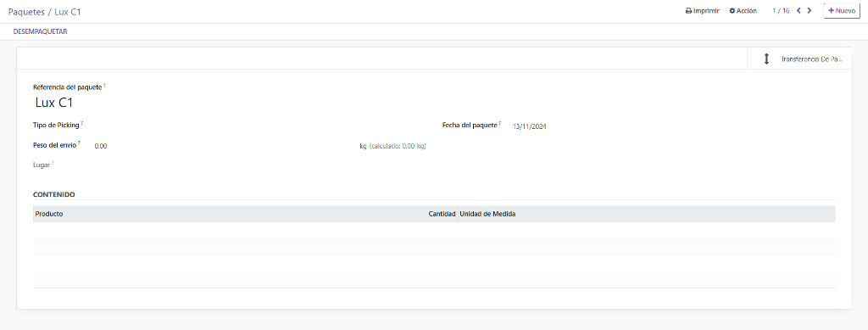Click the Nuevo button
The height and width of the screenshot is (330, 868).
842,10
